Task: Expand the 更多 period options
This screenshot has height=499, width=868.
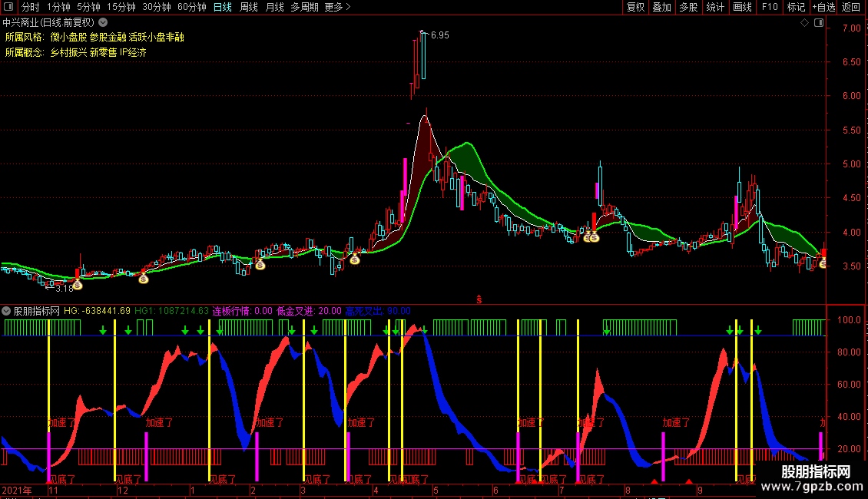Action: [337, 8]
